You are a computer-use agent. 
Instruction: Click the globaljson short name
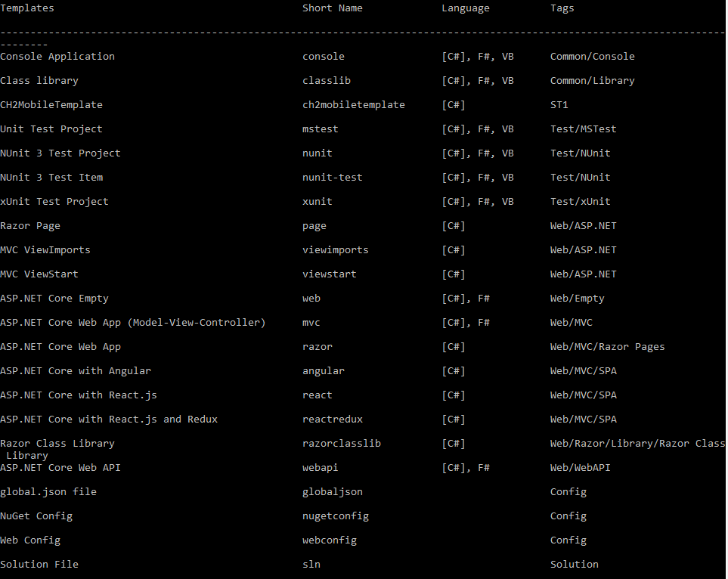[332, 492]
